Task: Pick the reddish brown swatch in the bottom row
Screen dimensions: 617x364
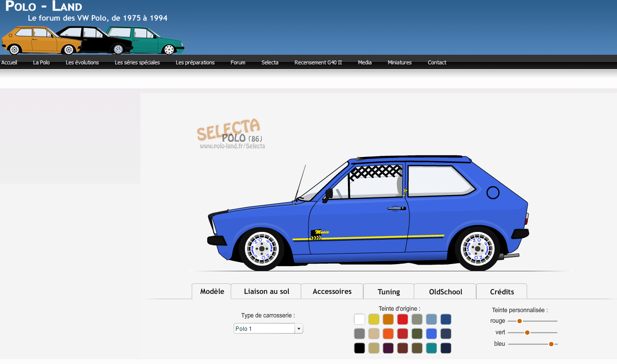Action: pyautogui.click(x=403, y=348)
